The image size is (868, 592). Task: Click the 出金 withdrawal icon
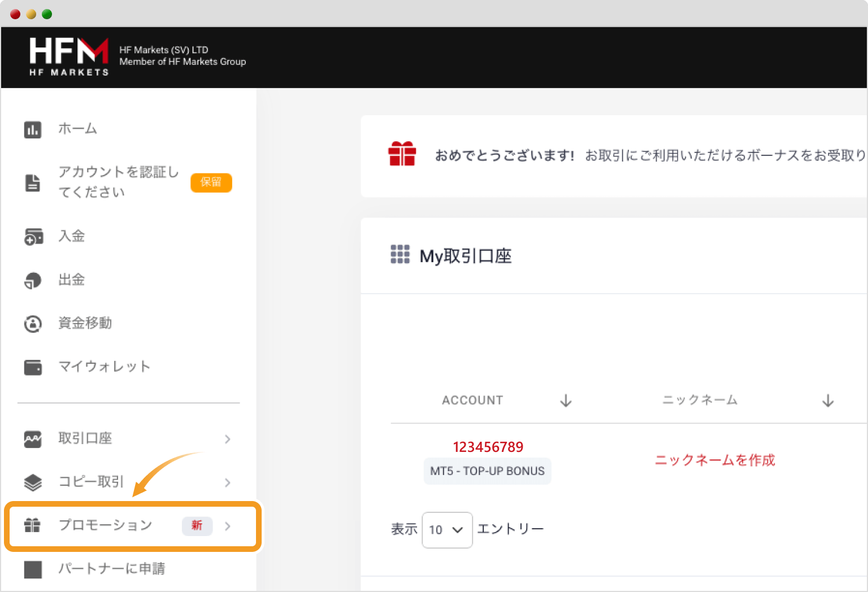[33, 280]
